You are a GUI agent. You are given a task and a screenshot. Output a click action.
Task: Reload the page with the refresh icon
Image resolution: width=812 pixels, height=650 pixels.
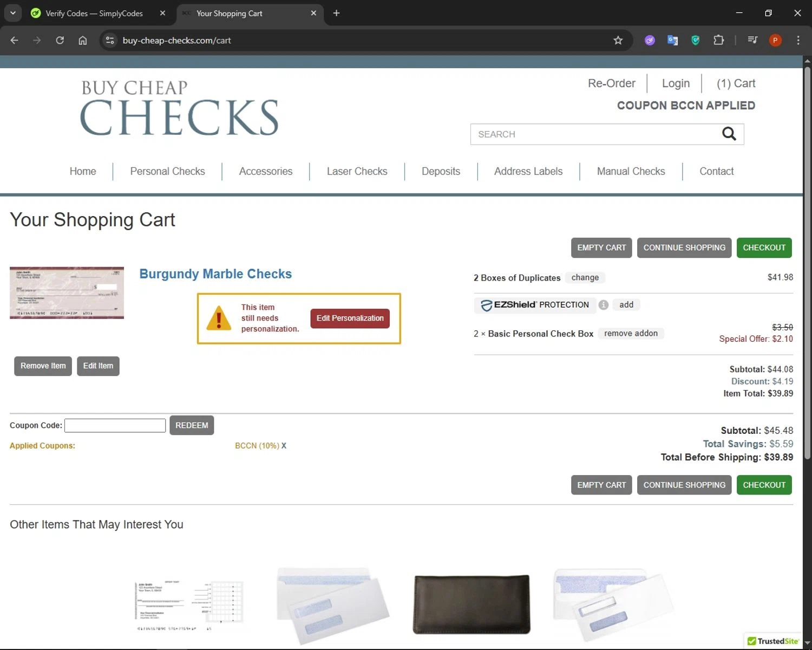click(60, 40)
